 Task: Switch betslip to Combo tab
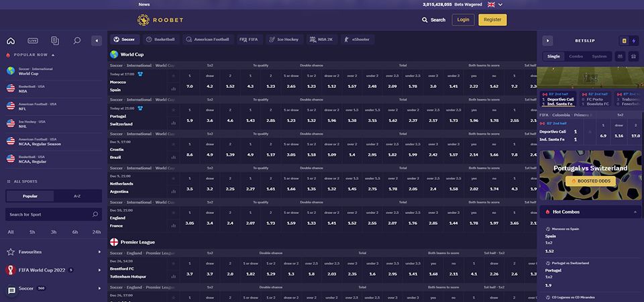coord(576,56)
